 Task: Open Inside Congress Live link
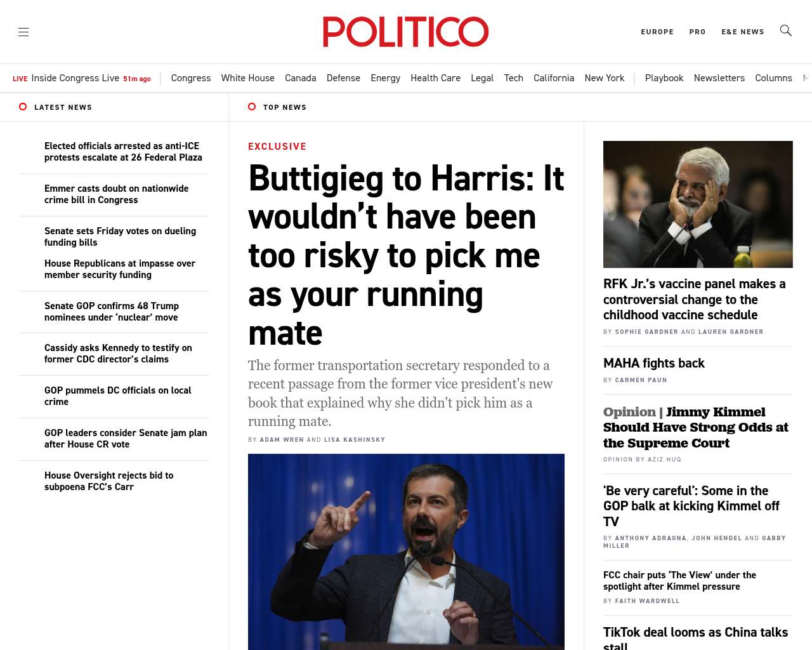click(x=75, y=78)
